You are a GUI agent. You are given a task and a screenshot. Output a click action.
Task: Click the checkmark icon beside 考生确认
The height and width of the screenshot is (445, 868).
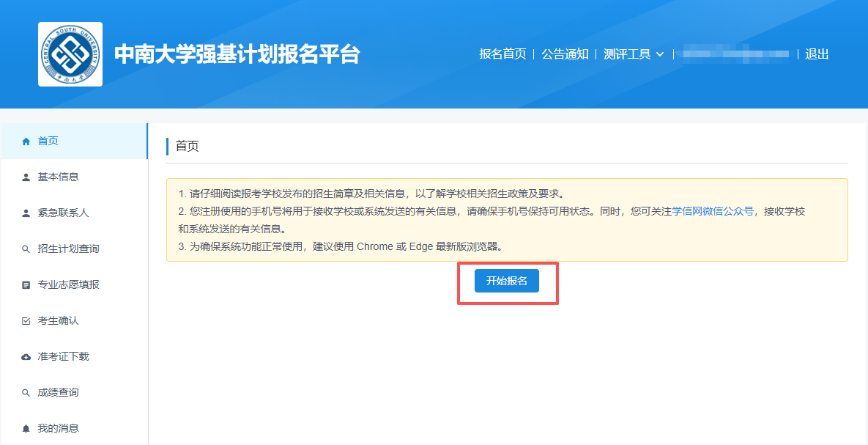coord(26,321)
